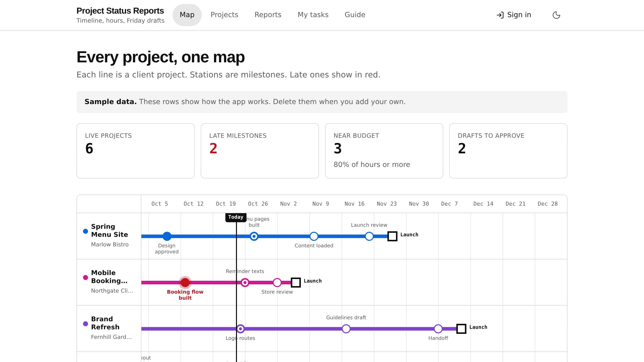Select the Content loaded milestone station
644x362 pixels.
click(314, 236)
